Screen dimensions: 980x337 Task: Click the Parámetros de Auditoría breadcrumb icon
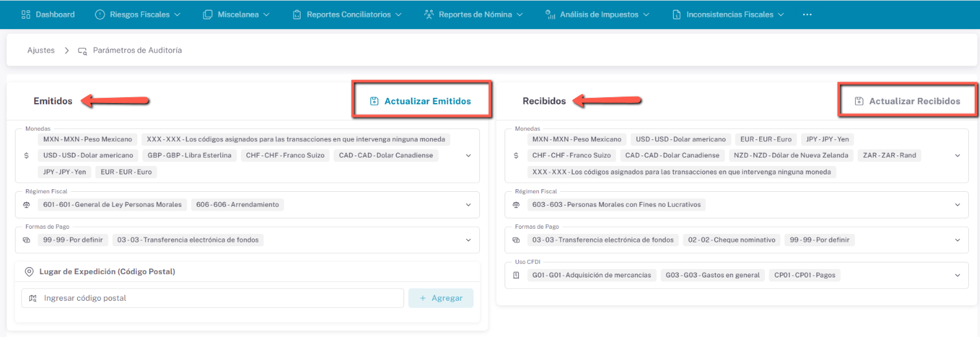tap(82, 51)
